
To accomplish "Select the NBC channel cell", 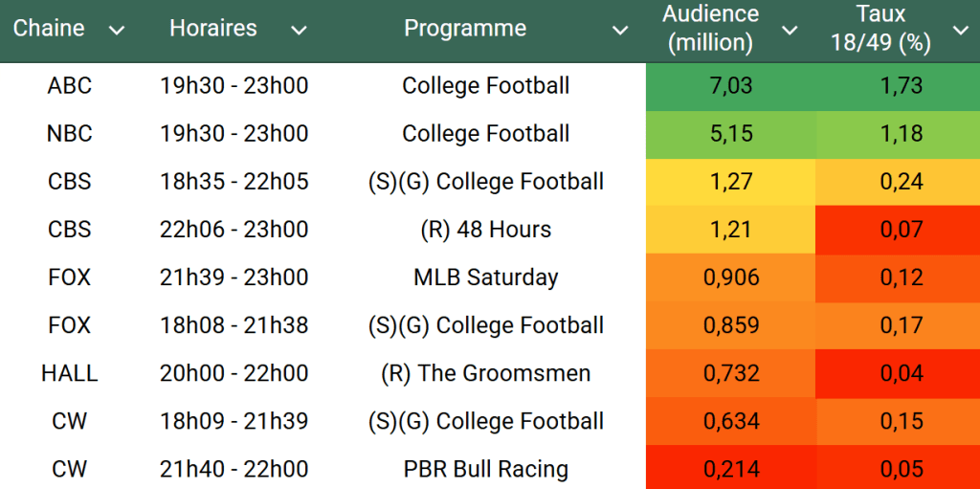I will tap(70, 134).
